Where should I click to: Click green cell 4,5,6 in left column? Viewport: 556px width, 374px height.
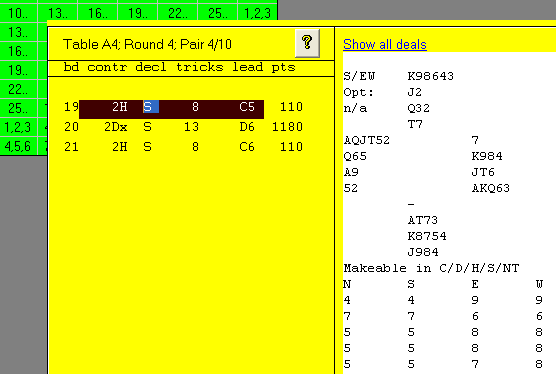[18, 146]
